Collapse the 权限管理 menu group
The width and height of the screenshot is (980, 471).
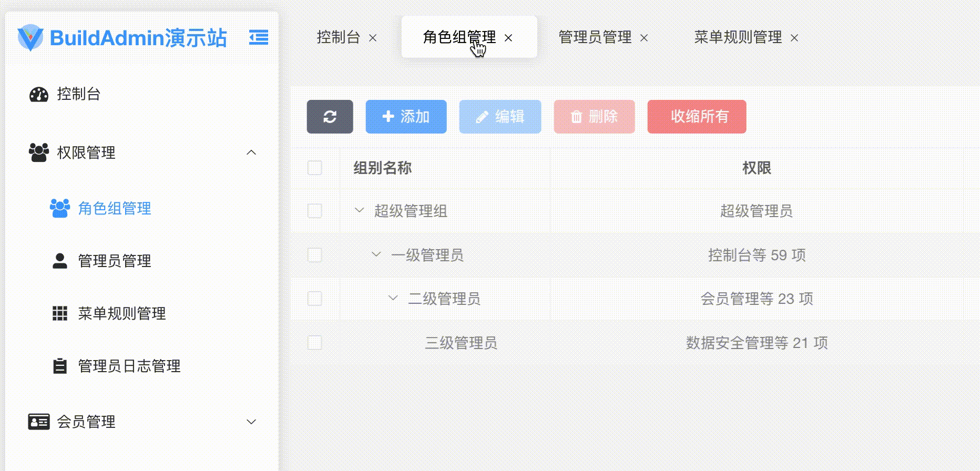251,152
